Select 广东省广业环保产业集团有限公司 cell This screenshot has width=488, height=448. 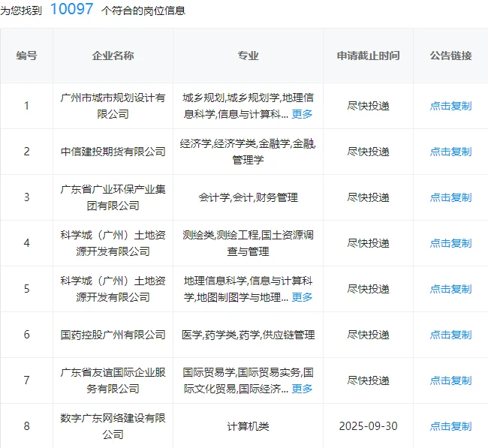point(113,197)
